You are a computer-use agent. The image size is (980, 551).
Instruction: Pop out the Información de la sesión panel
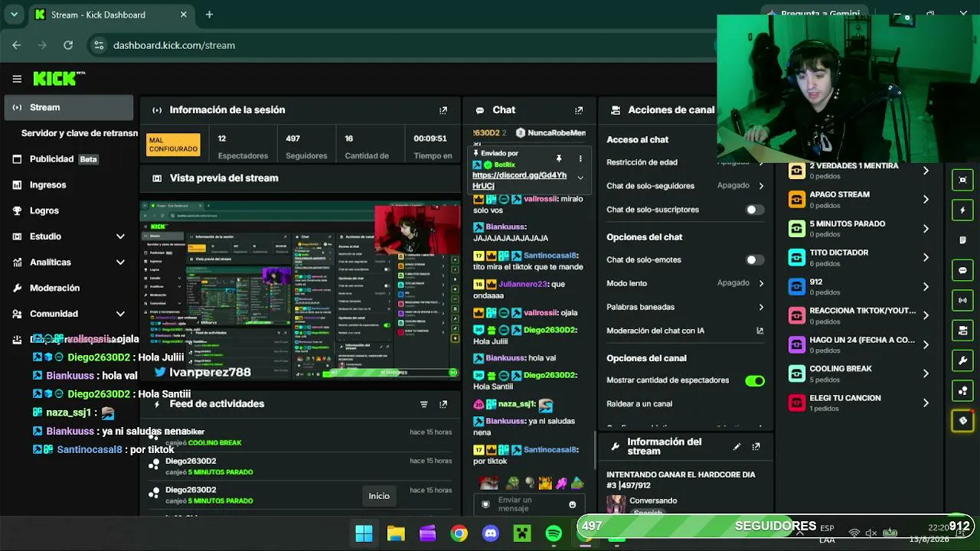[443, 110]
